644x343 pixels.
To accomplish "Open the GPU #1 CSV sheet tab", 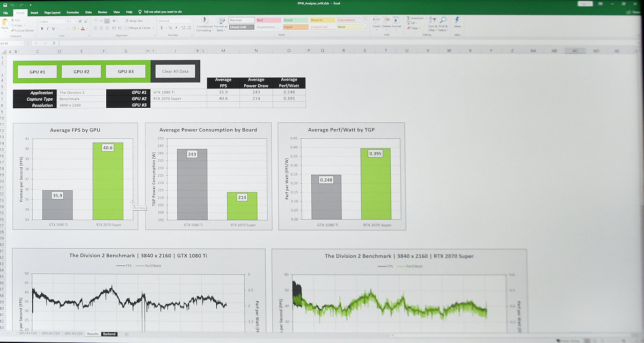I will tap(28, 334).
